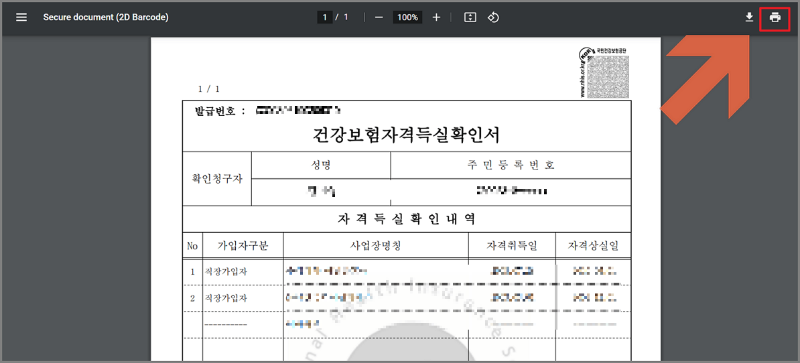Click the 가입자구분 column header
Viewport: 800px width, 363px height.
click(x=243, y=246)
